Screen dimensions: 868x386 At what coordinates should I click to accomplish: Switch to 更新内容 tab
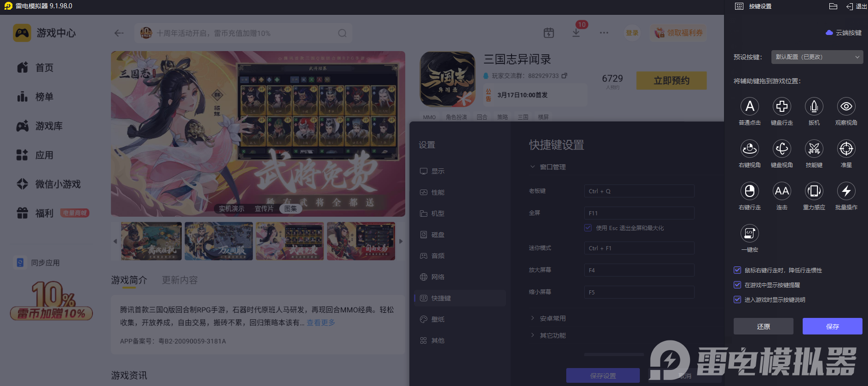pos(180,280)
